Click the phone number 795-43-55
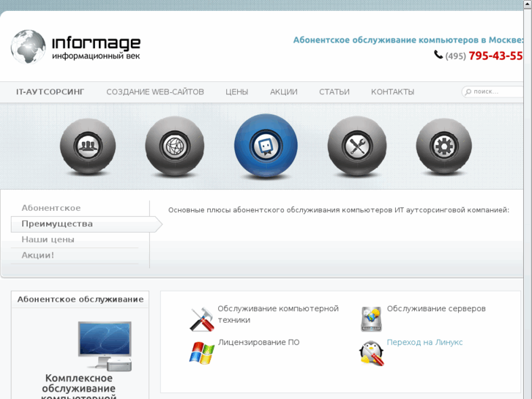The width and height of the screenshot is (532, 399). click(495, 56)
